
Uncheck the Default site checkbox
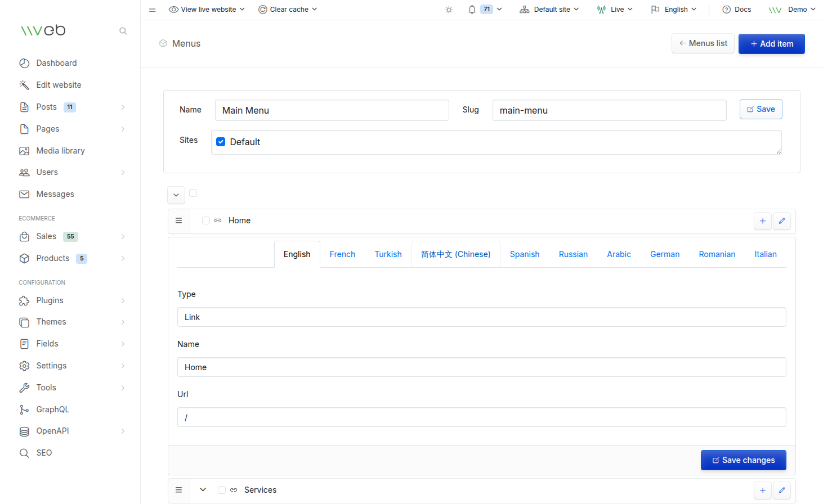coord(221,142)
